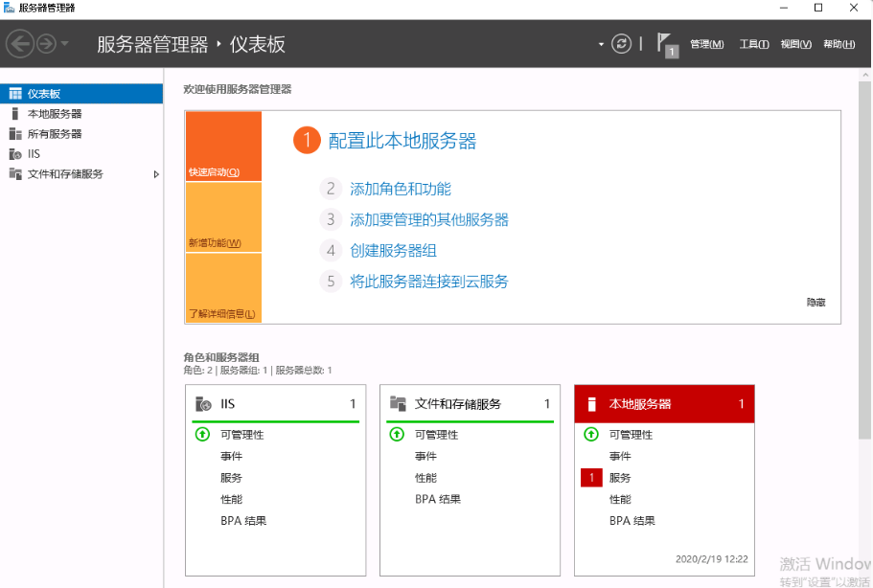Click the back navigation arrow
The width and height of the screenshot is (873, 588).
(x=20, y=44)
